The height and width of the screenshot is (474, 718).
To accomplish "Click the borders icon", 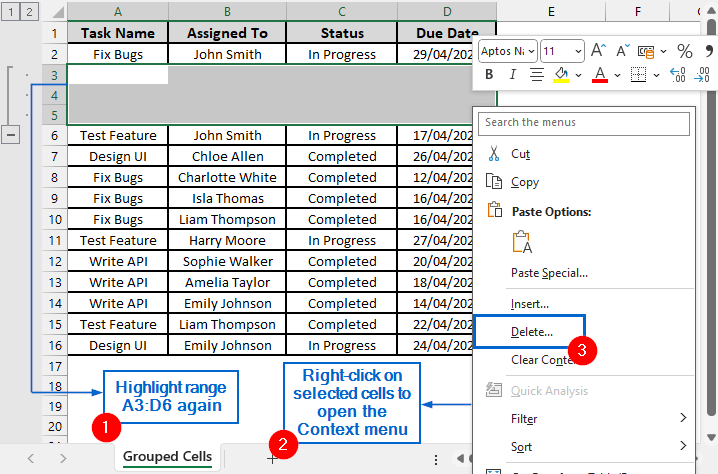I will coord(638,75).
